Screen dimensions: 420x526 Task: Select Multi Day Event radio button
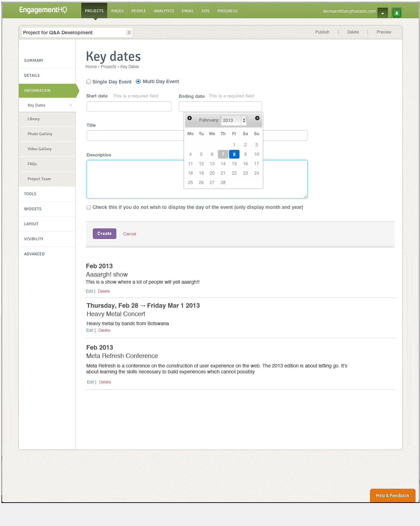pos(138,81)
